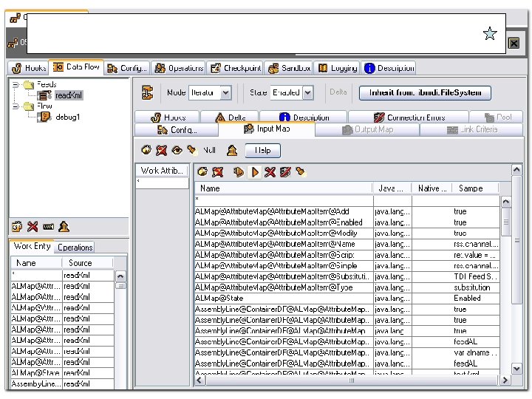532x399 pixels.
Task: Click the Native... column header
Action: tap(432, 188)
